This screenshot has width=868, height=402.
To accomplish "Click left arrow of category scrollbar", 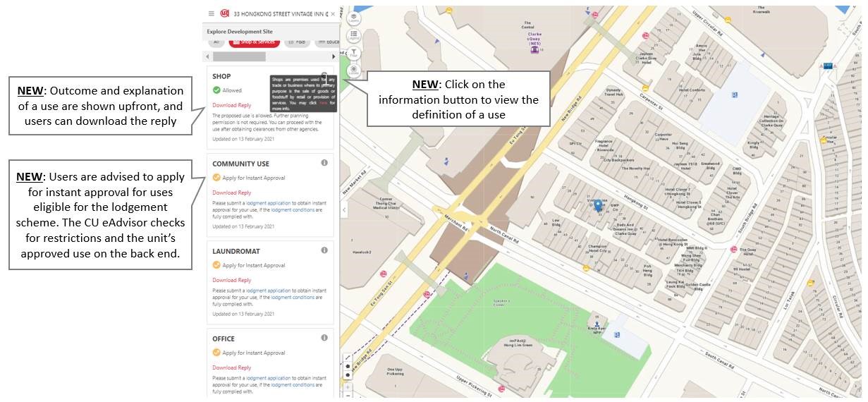I will coord(207,56).
